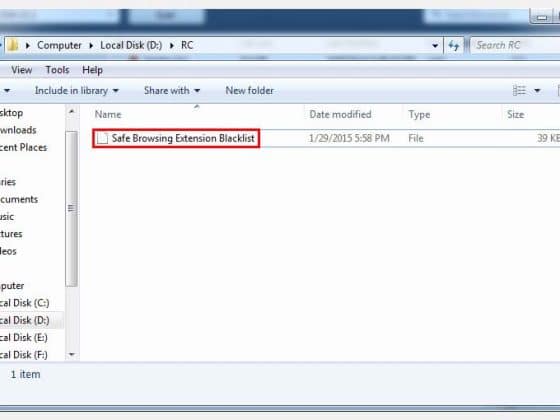Click the RC segment in the address path
The width and height of the screenshot is (560, 420).
[x=187, y=45]
